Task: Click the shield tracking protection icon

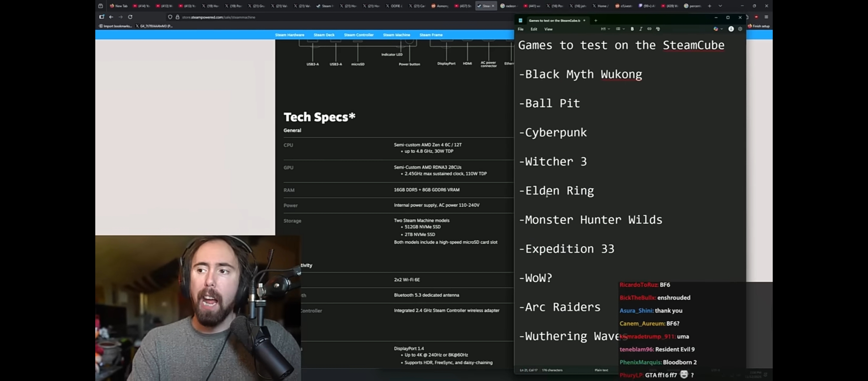Action: click(x=170, y=17)
